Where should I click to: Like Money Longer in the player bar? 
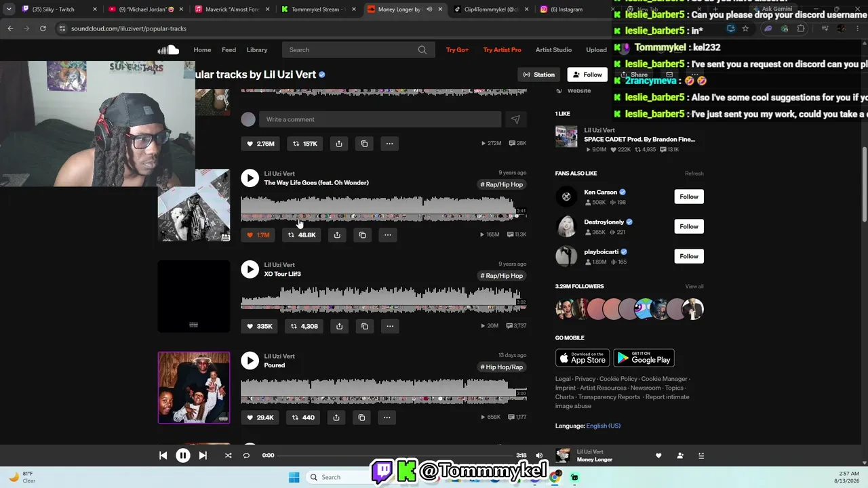658,455
